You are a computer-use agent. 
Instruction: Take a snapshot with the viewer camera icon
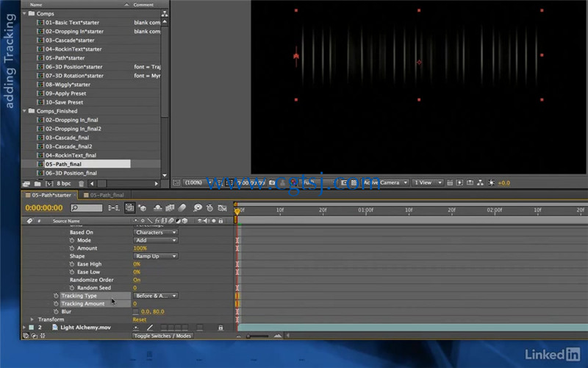point(272,183)
